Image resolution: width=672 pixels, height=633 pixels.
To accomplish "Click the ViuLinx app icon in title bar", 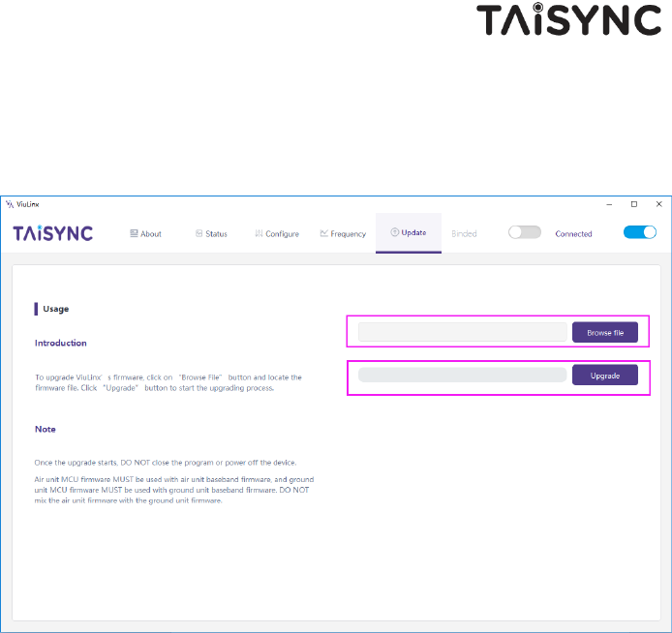I will (10, 204).
